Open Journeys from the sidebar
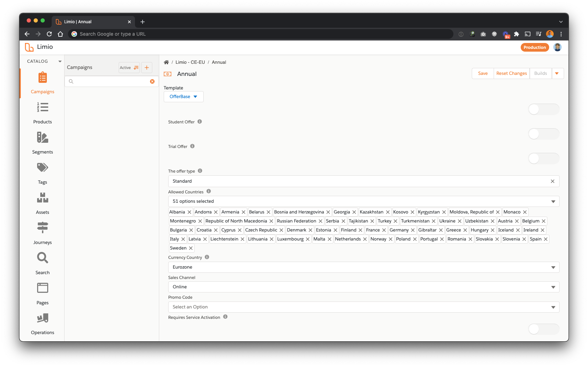 click(x=42, y=234)
